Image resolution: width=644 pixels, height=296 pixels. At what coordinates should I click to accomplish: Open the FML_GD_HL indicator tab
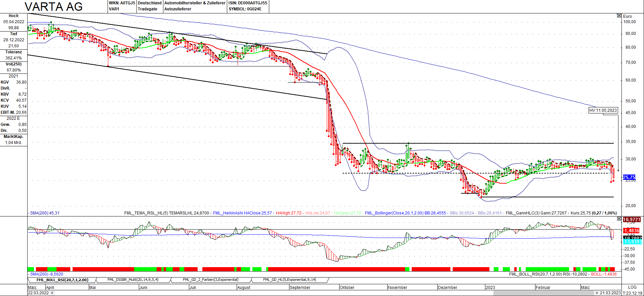(289, 280)
